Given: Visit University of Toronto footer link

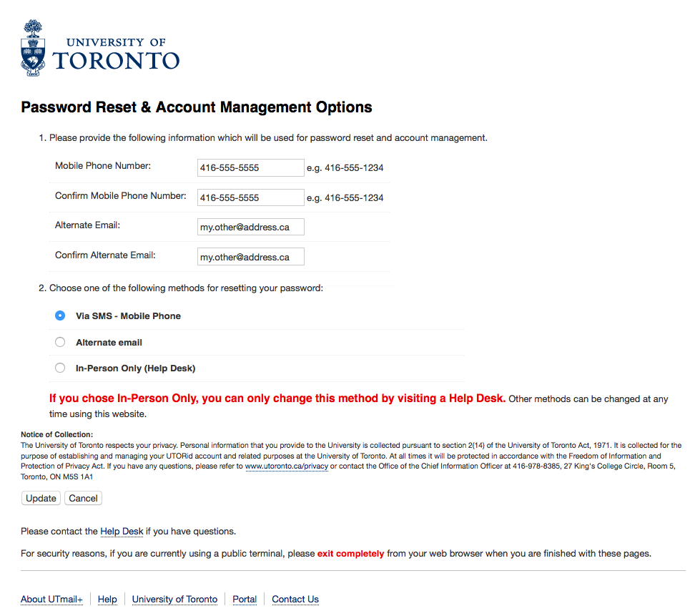Looking at the screenshot, I should [174, 600].
